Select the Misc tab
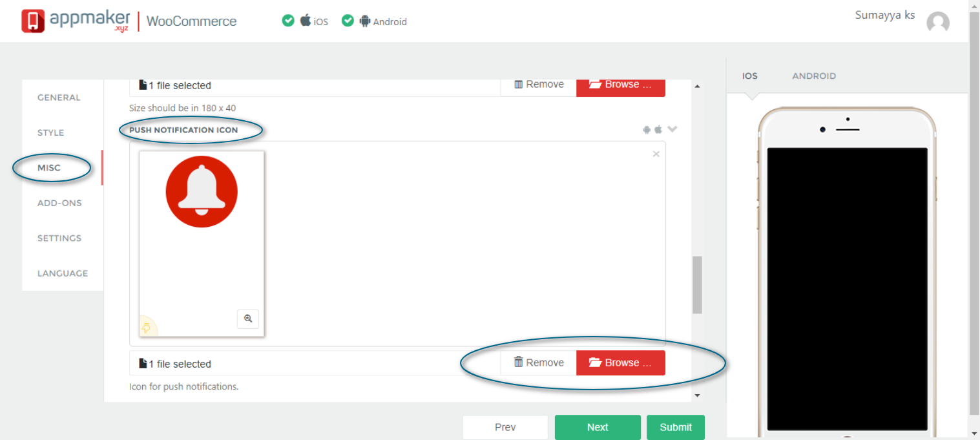The height and width of the screenshot is (440, 980). pyautogui.click(x=49, y=168)
